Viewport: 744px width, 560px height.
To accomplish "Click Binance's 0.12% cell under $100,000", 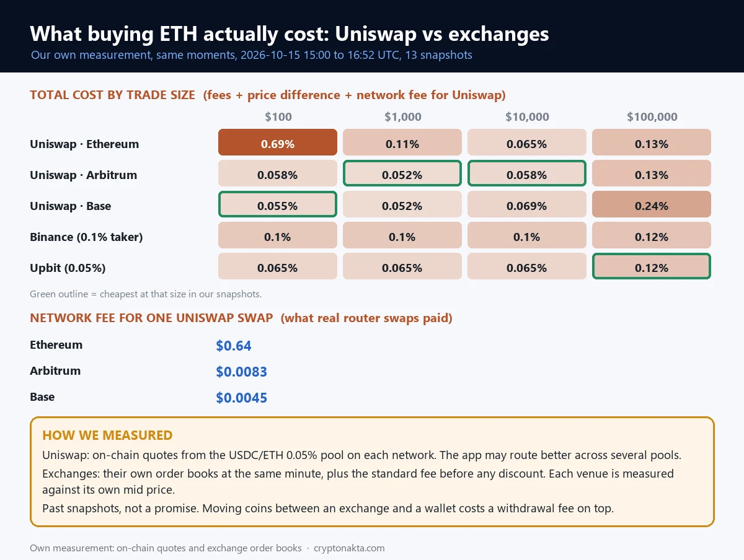I will [652, 235].
